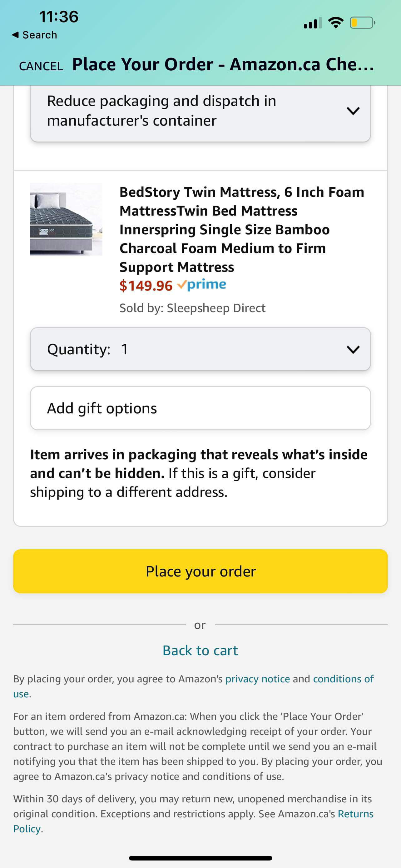
Task: Tap the battery indicator icon
Action: coord(363,23)
